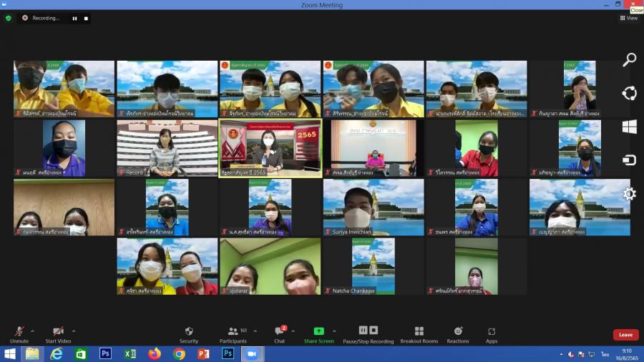Click the green encryption shield icon
The height and width of the screenshot is (362, 644).
pos(9,18)
